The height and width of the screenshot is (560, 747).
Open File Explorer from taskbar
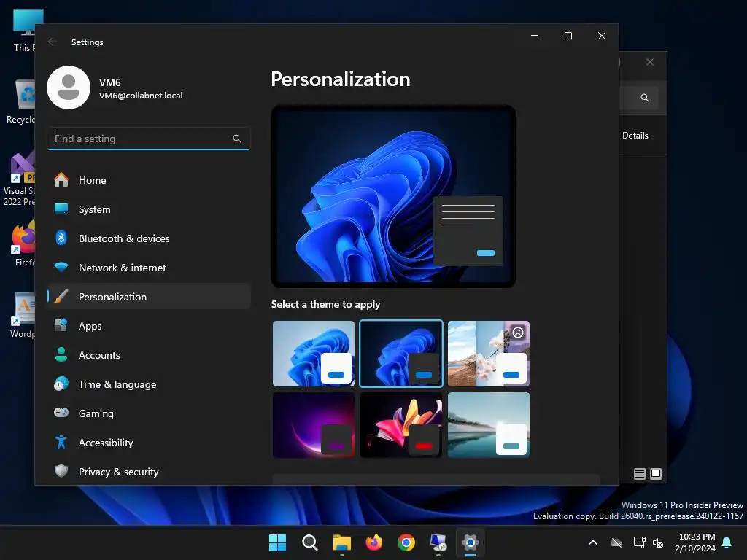[x=342, y=542]
